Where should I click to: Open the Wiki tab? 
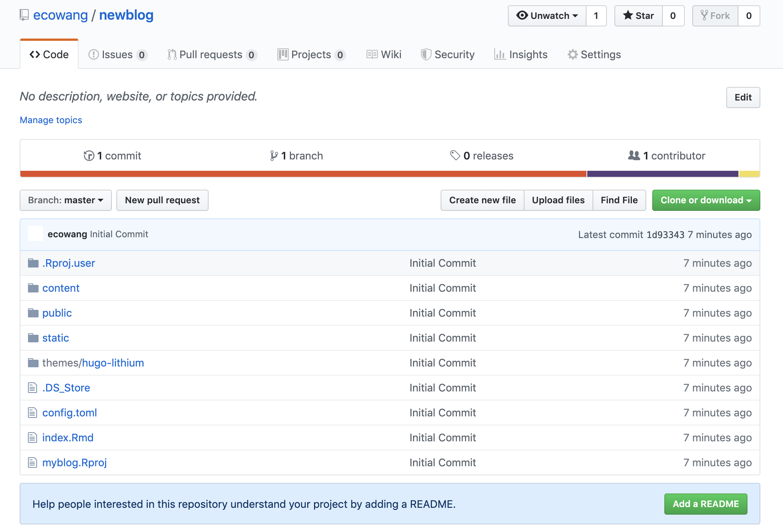[384, 54]
